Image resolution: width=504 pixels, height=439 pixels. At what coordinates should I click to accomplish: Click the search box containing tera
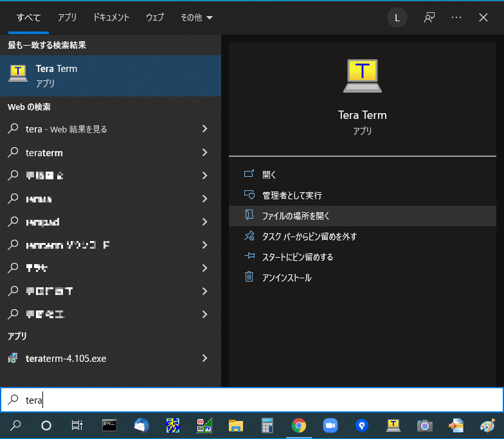click(252, 400)
